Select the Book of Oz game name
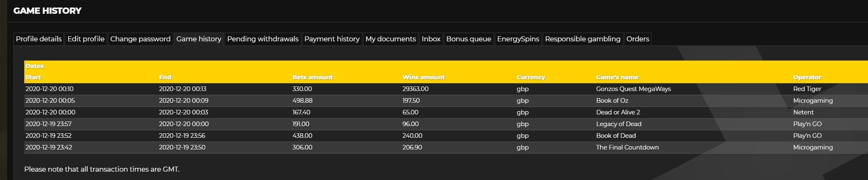 coord(612,101)
